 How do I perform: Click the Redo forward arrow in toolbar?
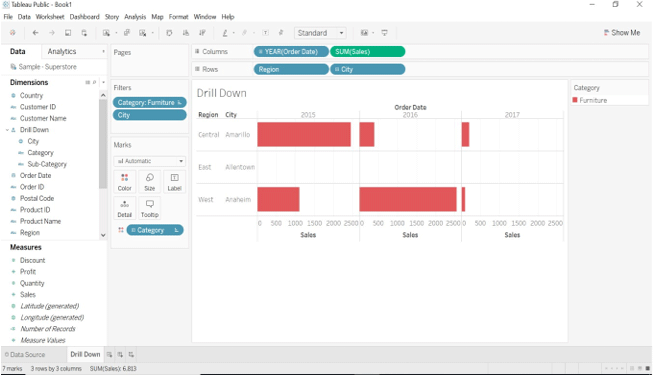click(x=52, y=33)
